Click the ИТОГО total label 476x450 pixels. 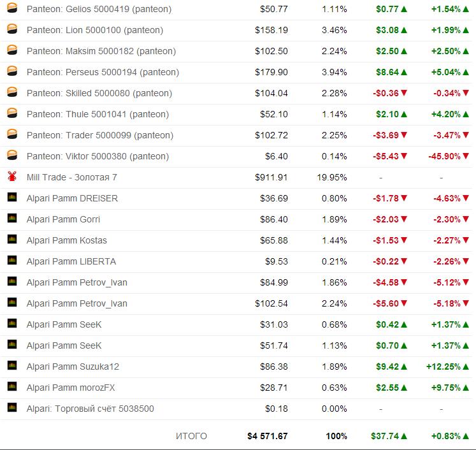pos(191,436)
